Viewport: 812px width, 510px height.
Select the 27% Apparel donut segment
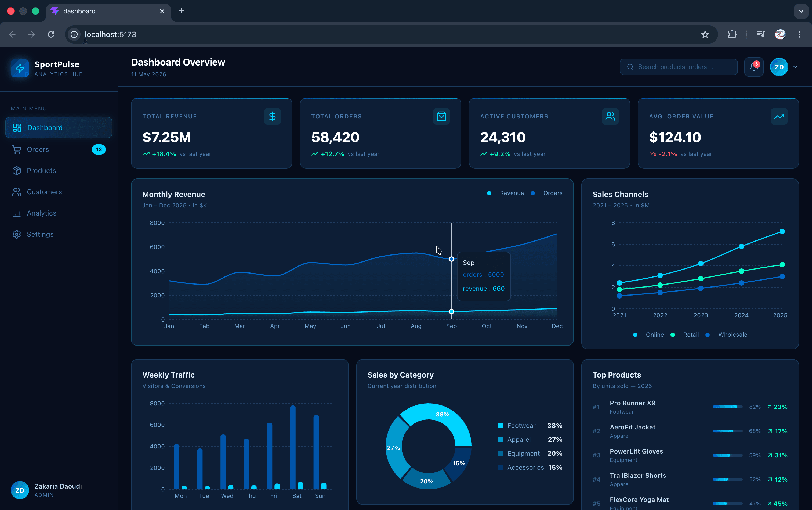pyautogui.click(x=394, y=448)
